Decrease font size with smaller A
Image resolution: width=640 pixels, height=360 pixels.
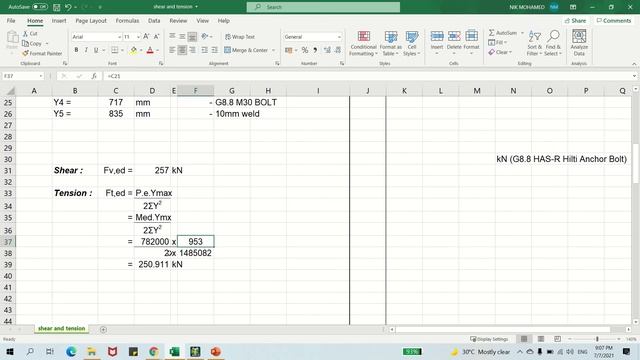[156, 37]
